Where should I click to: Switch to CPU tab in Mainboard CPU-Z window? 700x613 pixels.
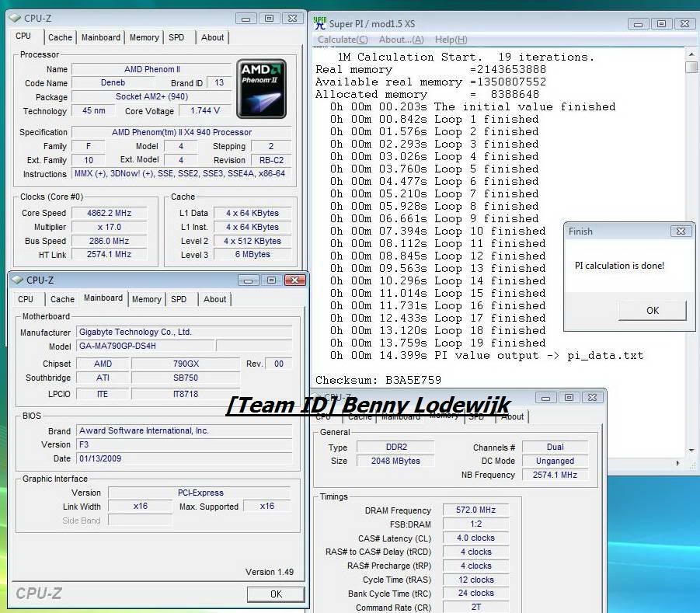coord(26,299)
